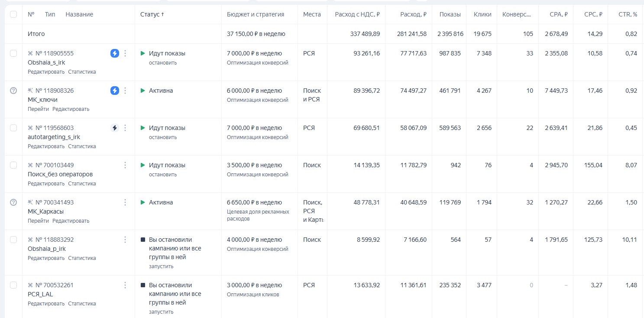Click the green play icon next to Активна for МК_Каркасы
This screenshot has width=644, height=318.
(x=143, y=202)
